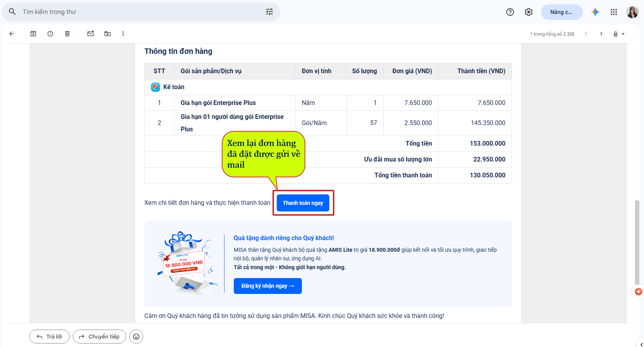Delete this email with trash icon
This screenshot has width=644, height=347.
pos(67,34)
